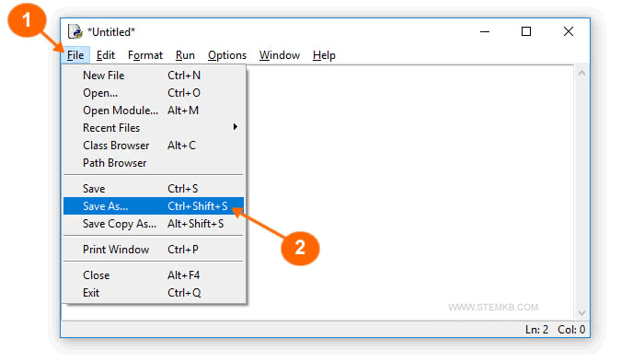
Task: Launch the Class Browser
Action: [x=154, y=146]
